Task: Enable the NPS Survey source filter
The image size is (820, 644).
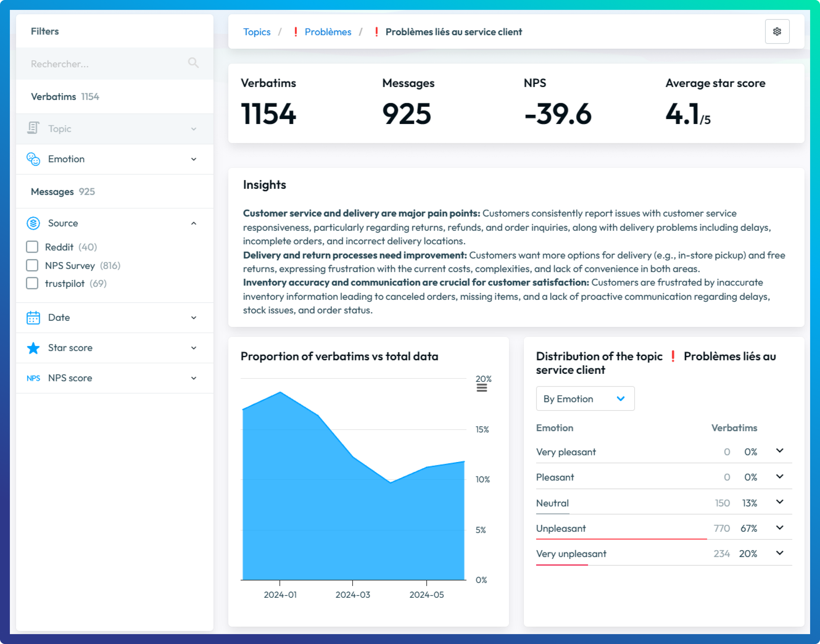Action: (32, 265)
